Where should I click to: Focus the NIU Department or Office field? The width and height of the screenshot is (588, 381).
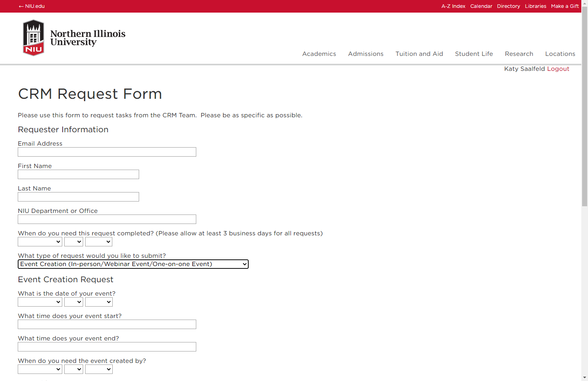tap(107, 219)
